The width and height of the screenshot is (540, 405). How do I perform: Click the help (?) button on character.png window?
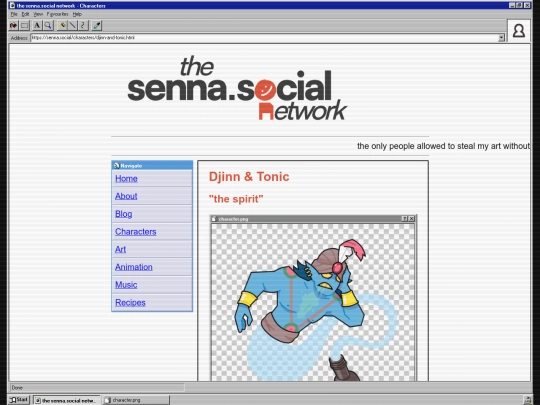coord(405,219)
